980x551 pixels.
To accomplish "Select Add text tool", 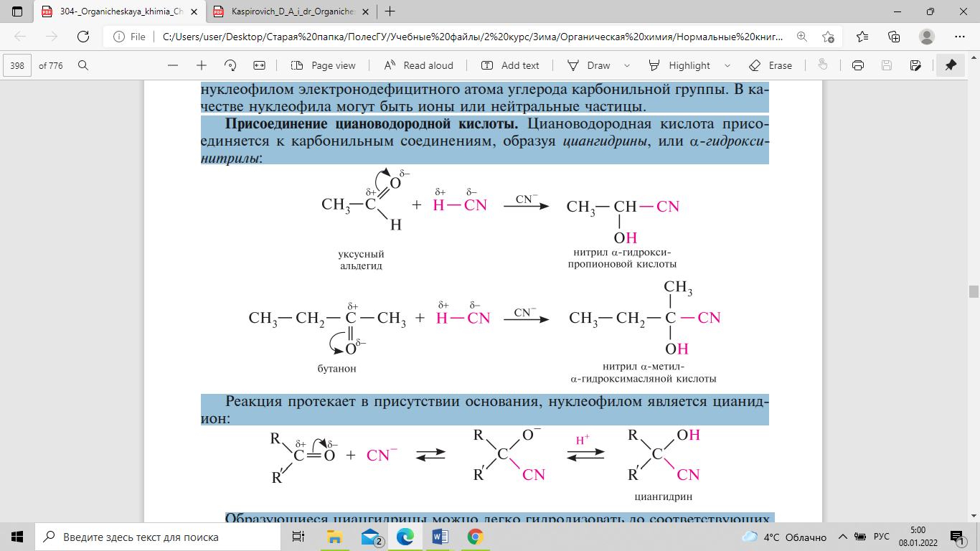I will (x=510, y=65).
